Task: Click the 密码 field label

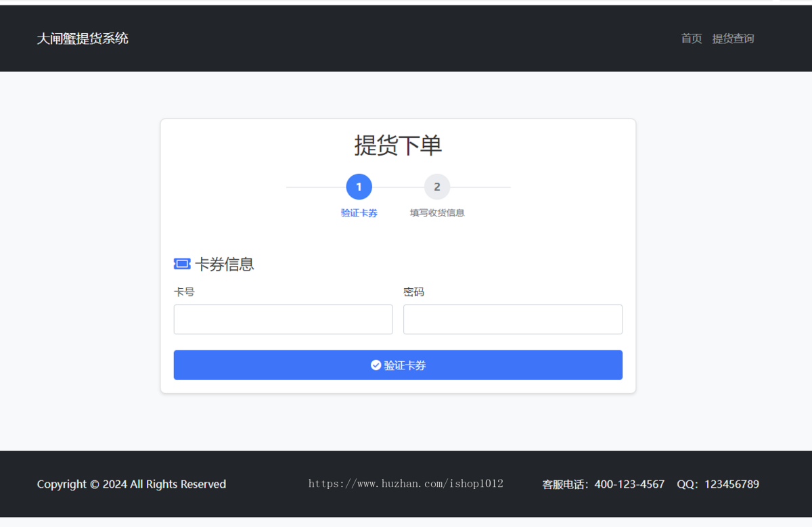Action: (413, 292)
